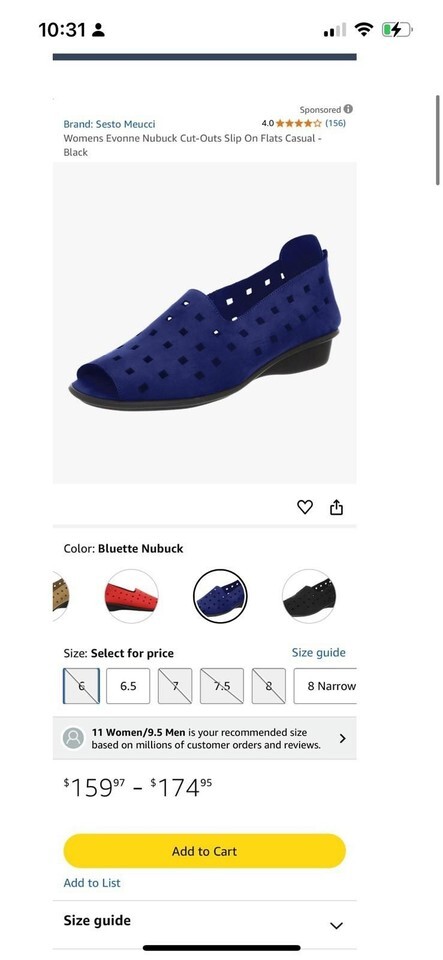Select size 8 Narrow
The image size is (443, 960).
point(325,686)
